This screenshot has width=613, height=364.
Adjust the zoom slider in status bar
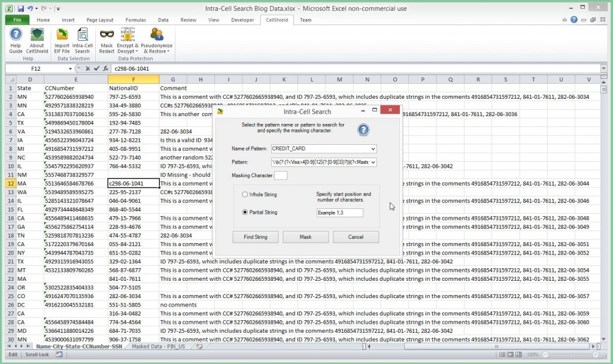coord(570,354)
